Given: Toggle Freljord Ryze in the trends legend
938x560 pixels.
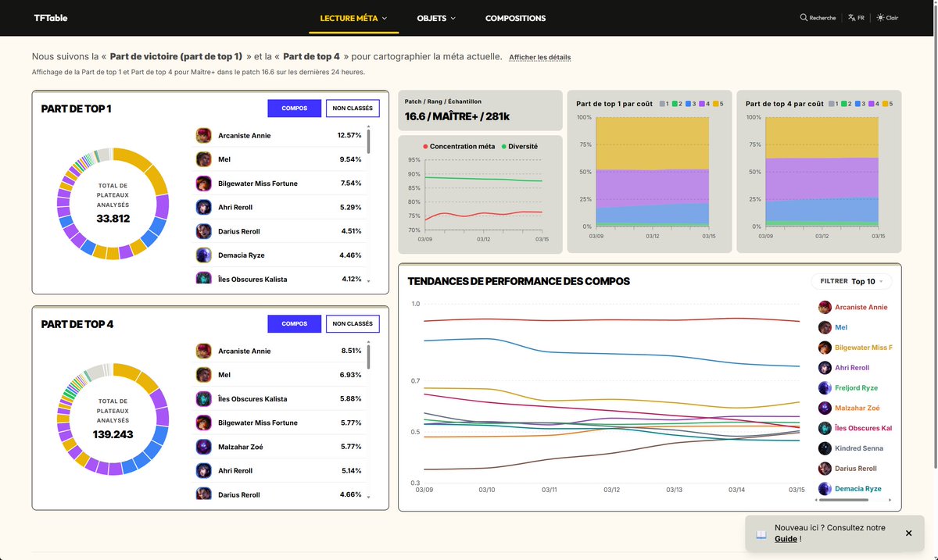Looking at the screenshot, I should (848, 388).
